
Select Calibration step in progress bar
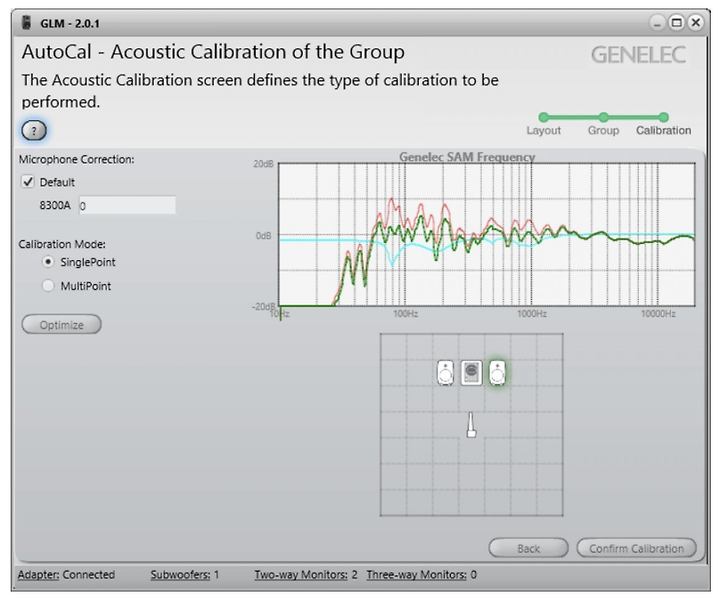point(663,124)
